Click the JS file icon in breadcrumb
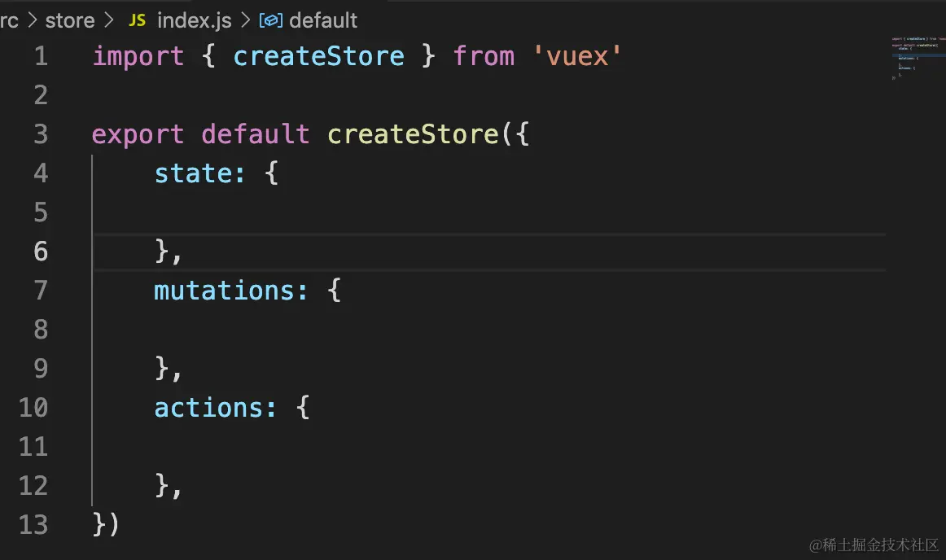946x560 pixels. pos(137,20)
